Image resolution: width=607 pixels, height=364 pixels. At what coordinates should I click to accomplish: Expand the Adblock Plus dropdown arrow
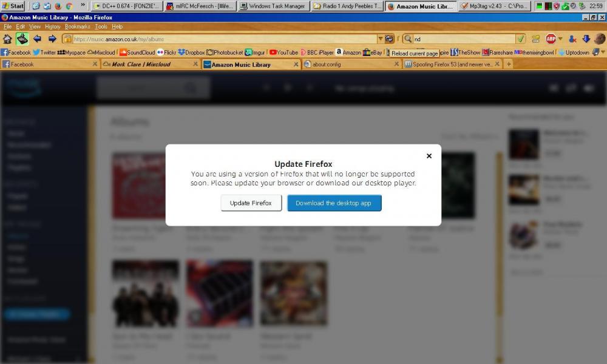pyautogui.click(x=560, y=39)
